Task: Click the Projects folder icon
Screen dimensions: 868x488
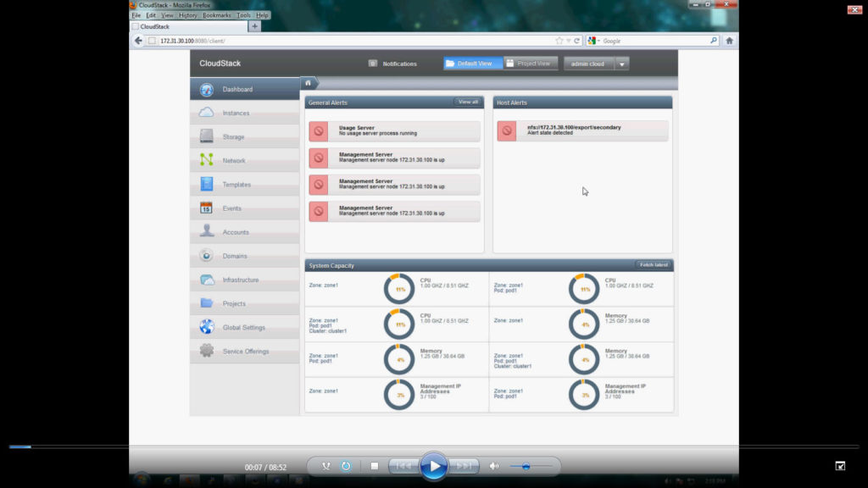Action: (207, 303)
